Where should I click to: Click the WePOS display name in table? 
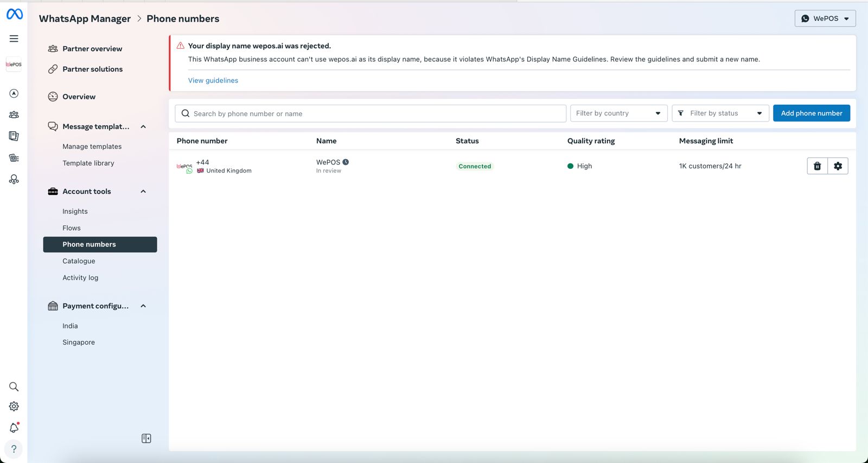coord(328,162)
